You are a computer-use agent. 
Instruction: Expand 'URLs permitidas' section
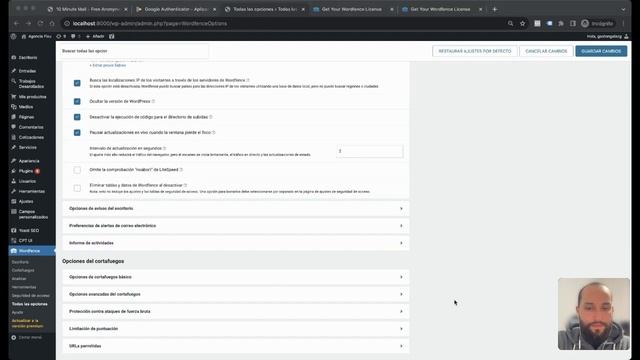click(x=236, y=346)
